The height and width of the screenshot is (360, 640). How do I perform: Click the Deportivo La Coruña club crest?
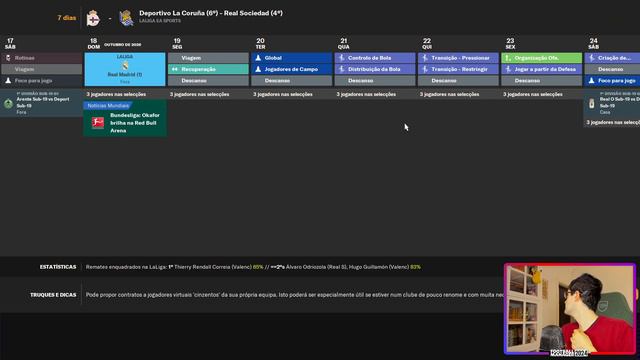[x=93, y=18]
